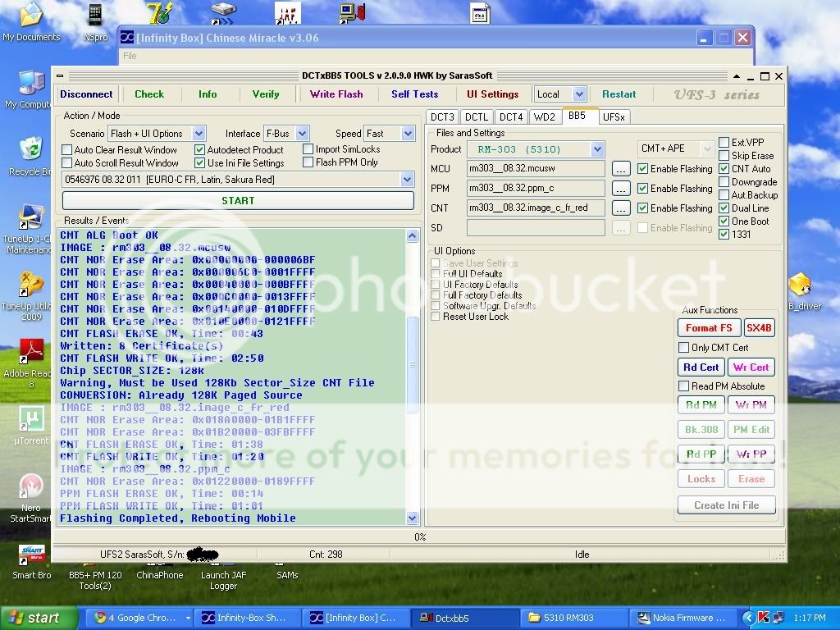
Task: Open the My Documents desktop icon
Action: [31, 21]
